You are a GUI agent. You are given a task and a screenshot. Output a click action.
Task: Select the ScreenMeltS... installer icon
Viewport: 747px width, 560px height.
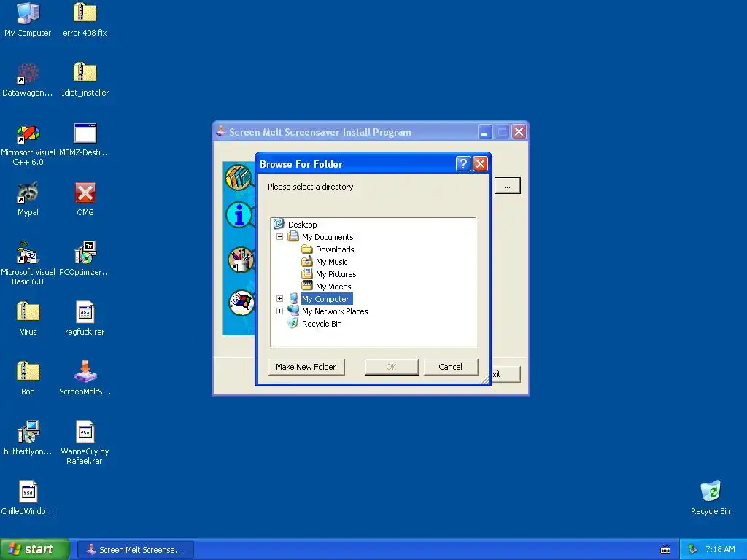tap(85, 378)
